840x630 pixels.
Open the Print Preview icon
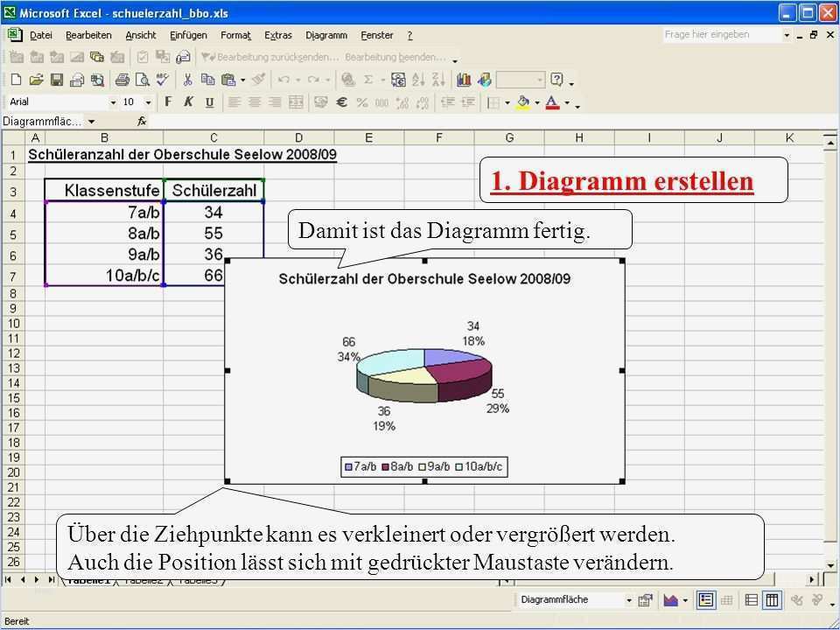pyautogui.click(x=143, y=80)
